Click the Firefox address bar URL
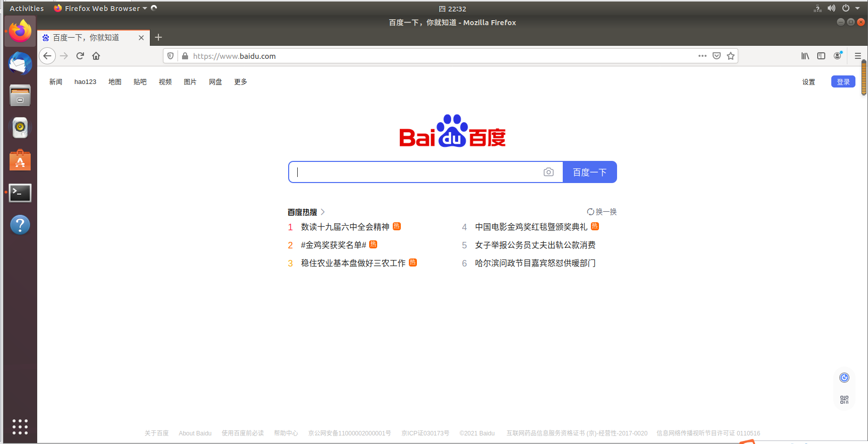Image resolution: width=868 pixels, height=444 pixels. (234, 56)
